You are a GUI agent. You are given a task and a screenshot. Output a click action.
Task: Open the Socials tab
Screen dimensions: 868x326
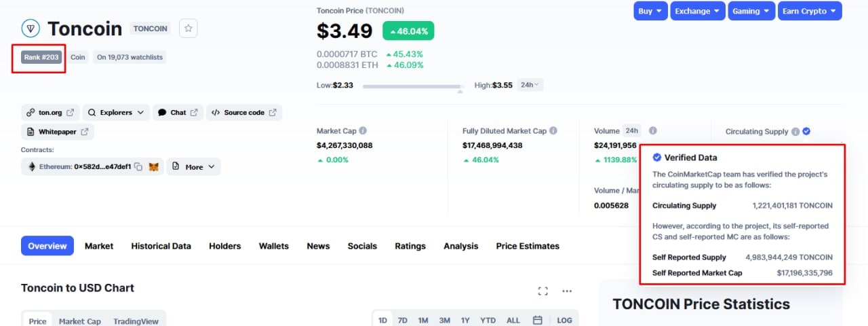pyautogui.click(x=362, y=246)
